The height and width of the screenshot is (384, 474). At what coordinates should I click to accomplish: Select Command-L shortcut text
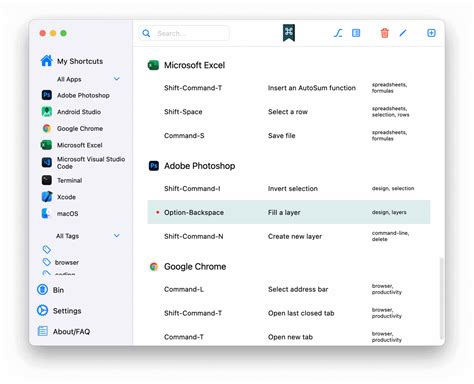pos(184,289)
